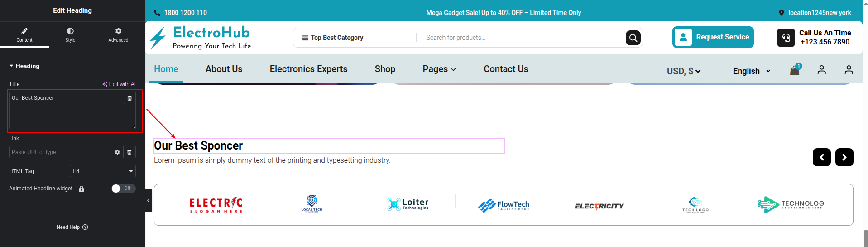Click the search magnifier button
Image resolution: width=868 pixels, height=247 pixels.
pos(633,38)
